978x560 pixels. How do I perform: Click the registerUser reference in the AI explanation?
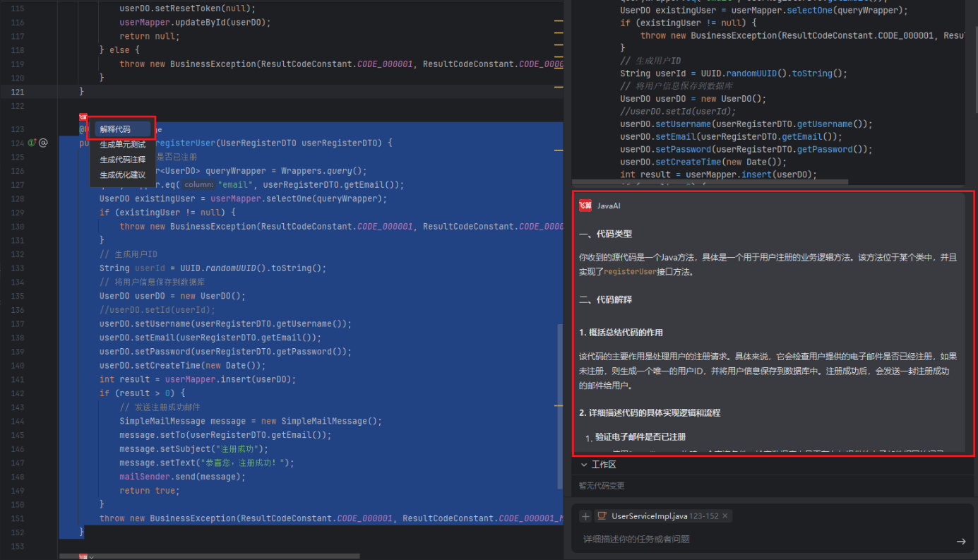point(630,271)
